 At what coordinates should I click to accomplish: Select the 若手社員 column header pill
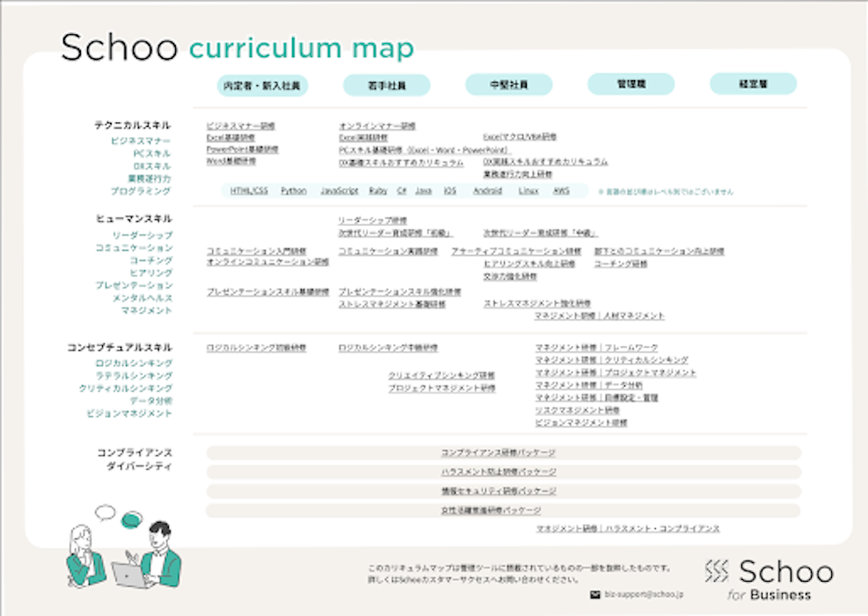(387, 85)
